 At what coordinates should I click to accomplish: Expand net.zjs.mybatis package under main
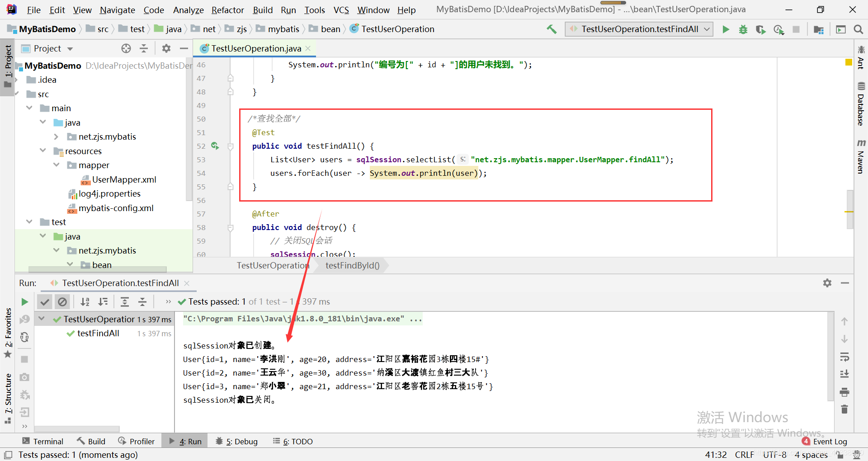pyautogui.click(x=57, y=136)
